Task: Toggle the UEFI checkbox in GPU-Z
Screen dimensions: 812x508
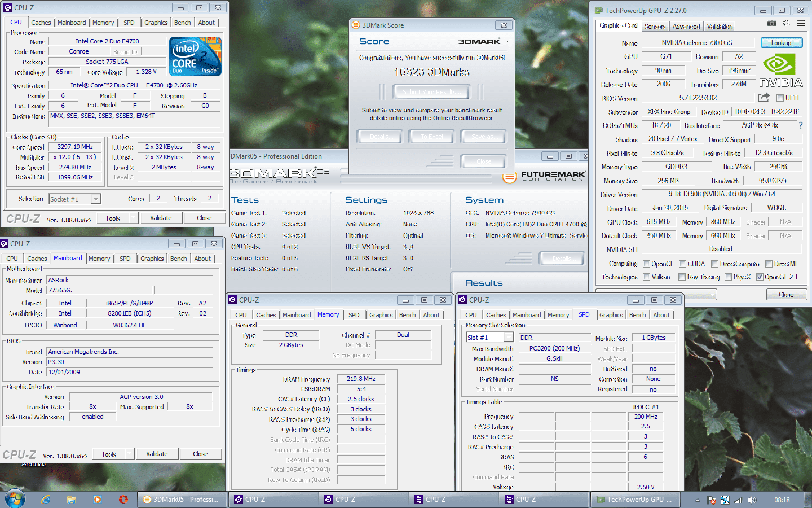Action: 780,98
